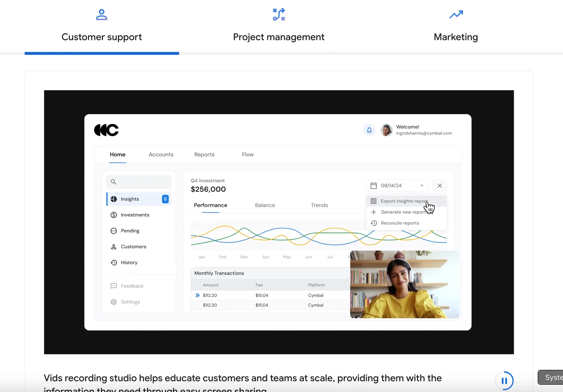The width and height of the screenshot is (563, 392).
Task: Click the Customer support person icon
Action: click(101, 15)
